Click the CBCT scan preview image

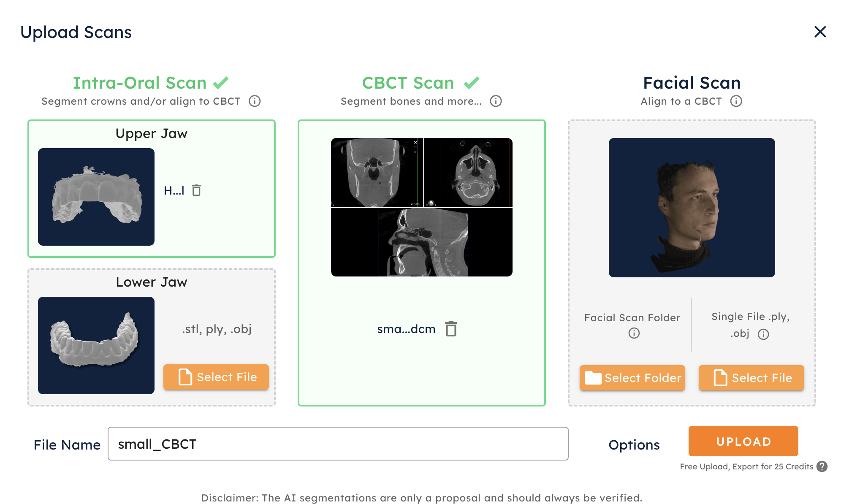click(421, 207)
